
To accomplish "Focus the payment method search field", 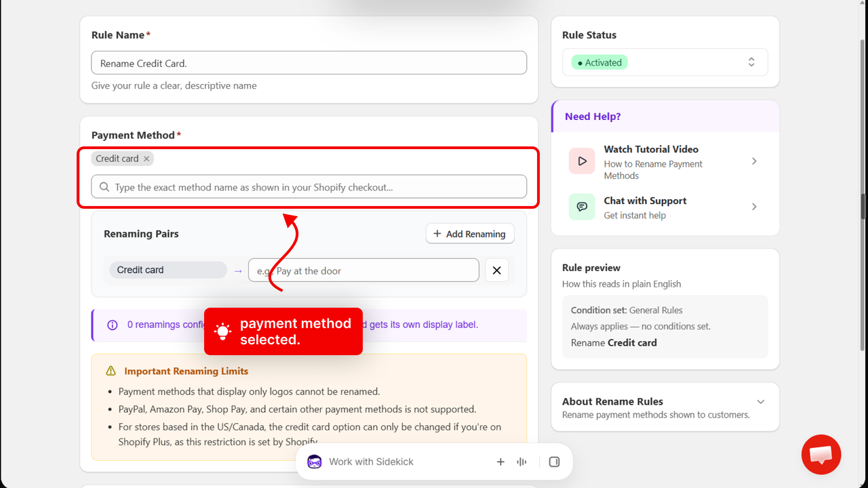I will tap(309, 187).
